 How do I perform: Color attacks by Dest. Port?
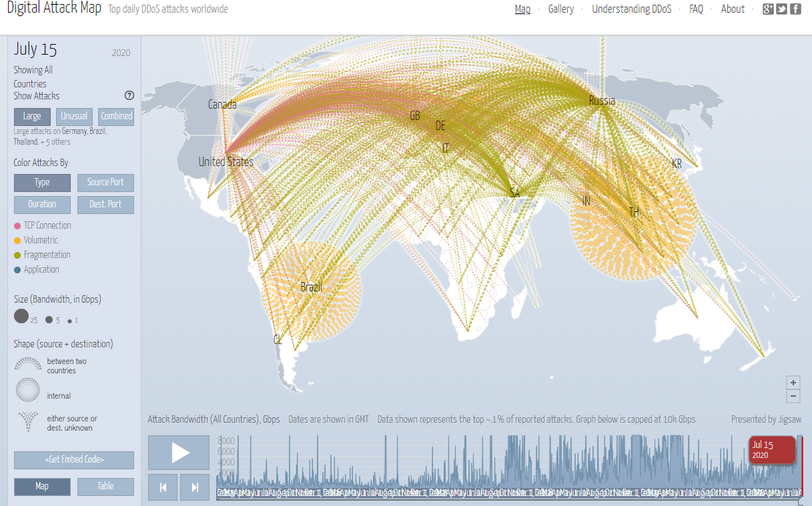106,204
